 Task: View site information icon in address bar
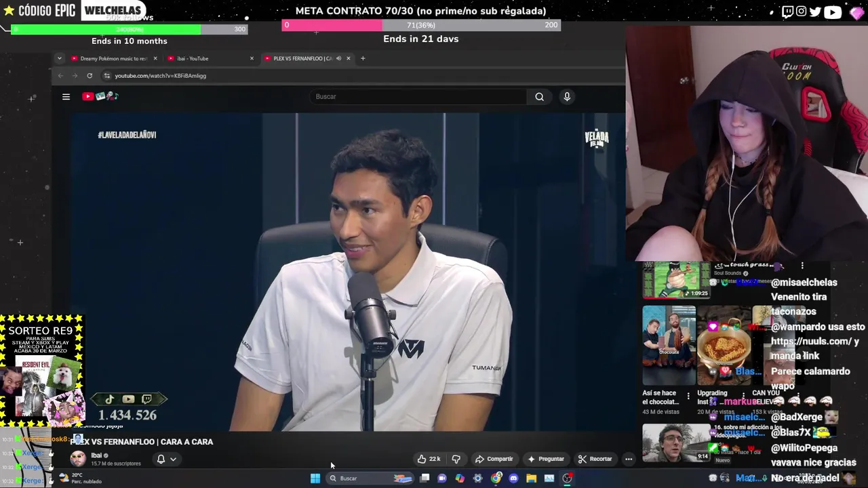point(106,75)
